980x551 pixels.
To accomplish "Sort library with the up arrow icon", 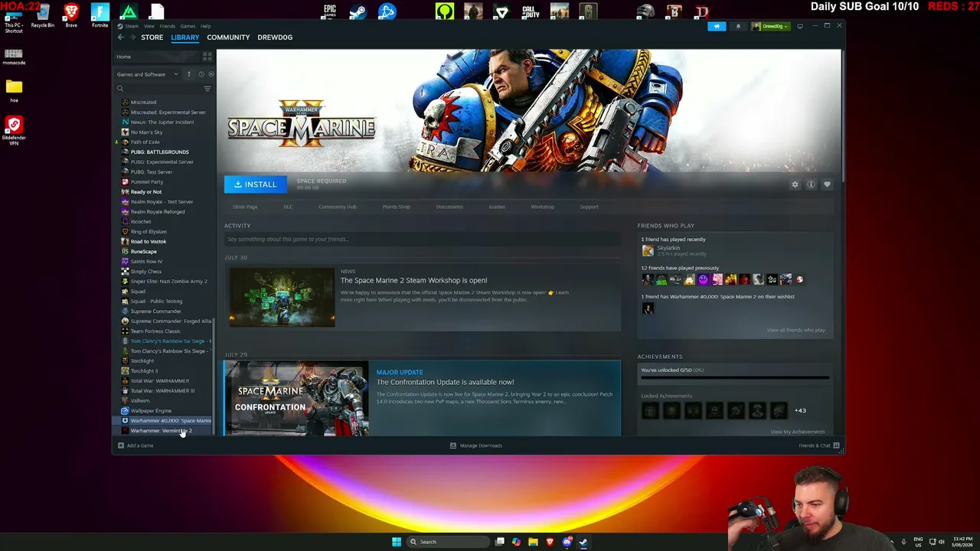I will click(x=188, y=74).
